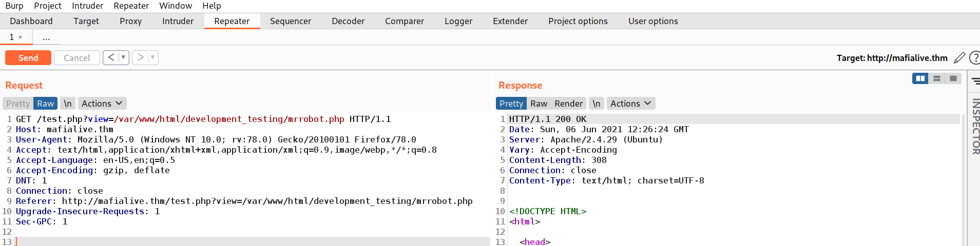The width and height of the screenshot is (980, 246).
Task: Toggle newline display in Response
Action: pyautogui.click(x=597, y=104)
